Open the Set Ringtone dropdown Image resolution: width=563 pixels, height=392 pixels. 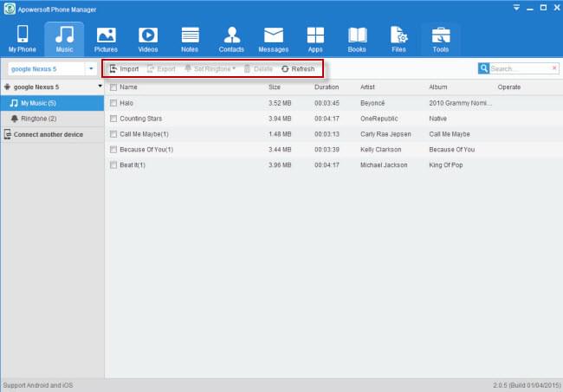[x=210, y=68]
